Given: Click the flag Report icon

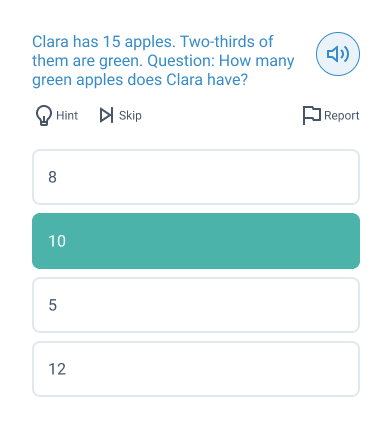Looking at the screenshot, I should (x=311, y=115).
